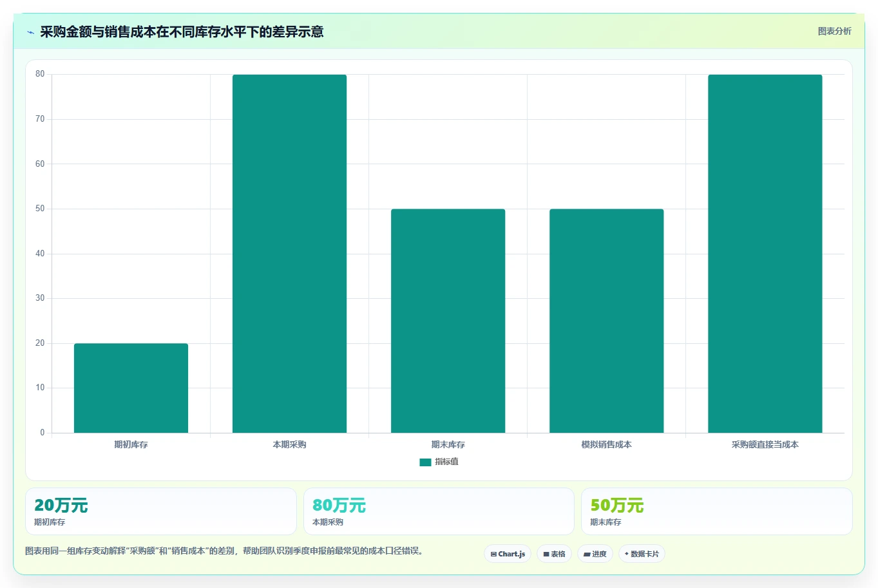Click the lightning icon beside the chart title
Image resolution: width=878 pixels, height=588 pixels.
pos(30,32)
